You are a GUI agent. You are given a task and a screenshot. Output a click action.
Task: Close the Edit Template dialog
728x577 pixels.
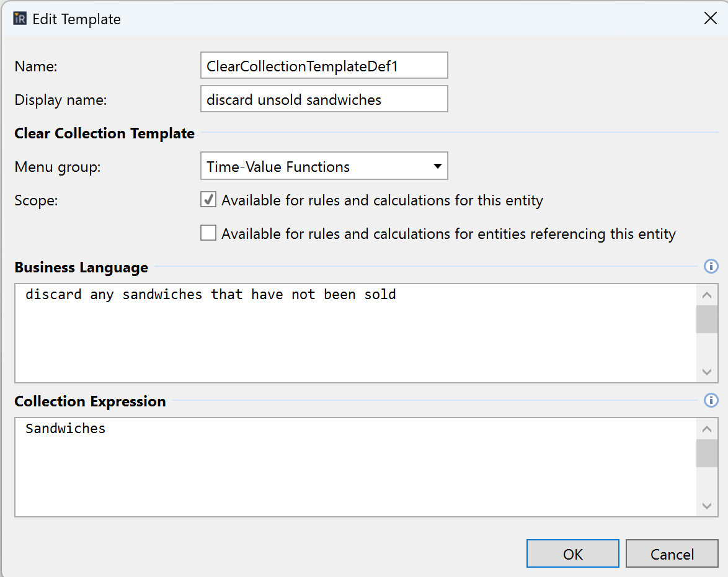pos(710,19)
